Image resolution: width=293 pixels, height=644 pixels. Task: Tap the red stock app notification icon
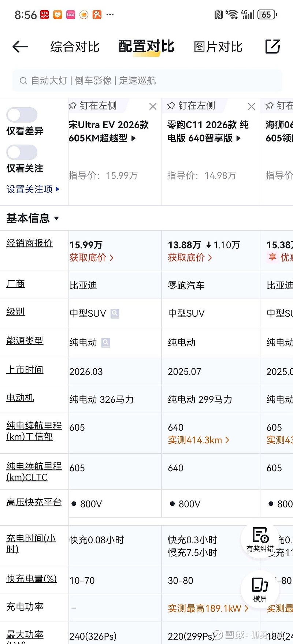click(44, 15)
